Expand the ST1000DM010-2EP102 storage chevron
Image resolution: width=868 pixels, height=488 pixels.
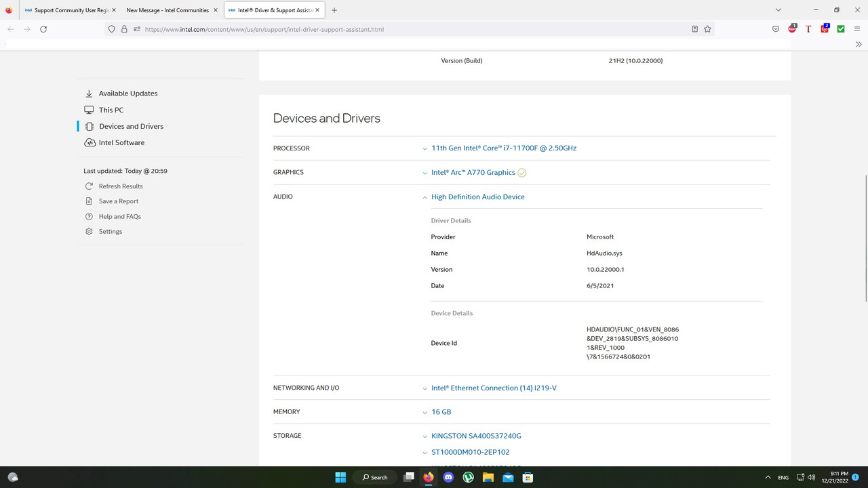[425, 453]
